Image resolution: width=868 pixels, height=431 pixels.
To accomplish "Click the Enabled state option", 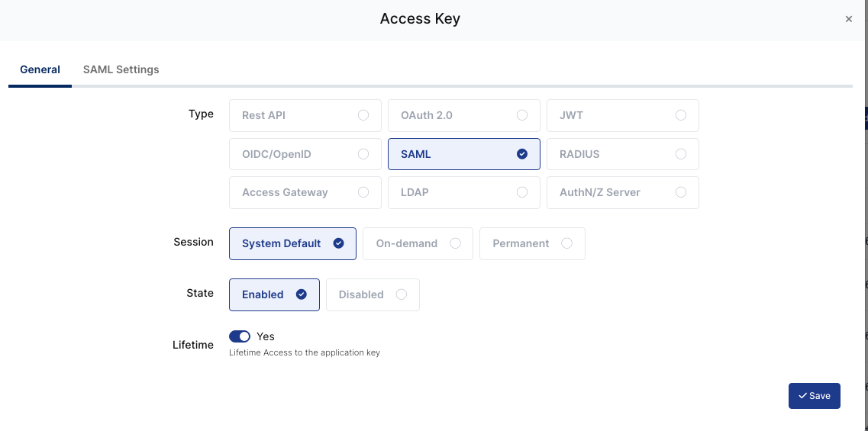I will click(x=273, y=294).
